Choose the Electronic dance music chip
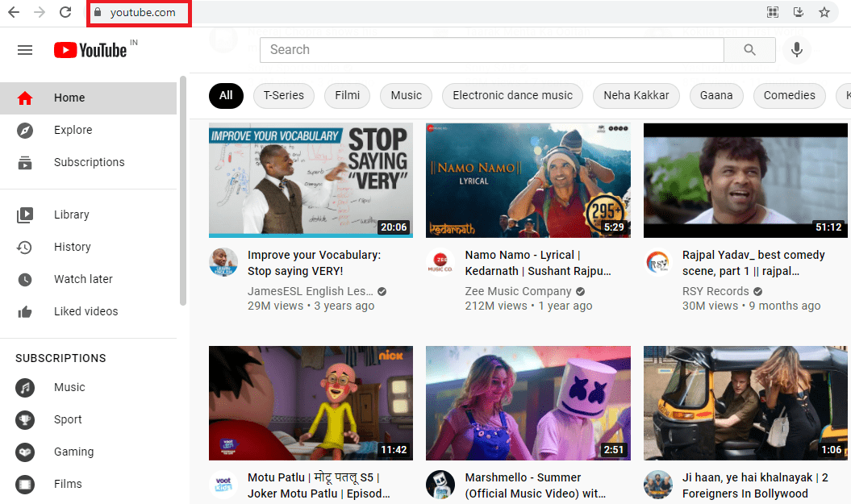851x504 pixels. point(513,95)
